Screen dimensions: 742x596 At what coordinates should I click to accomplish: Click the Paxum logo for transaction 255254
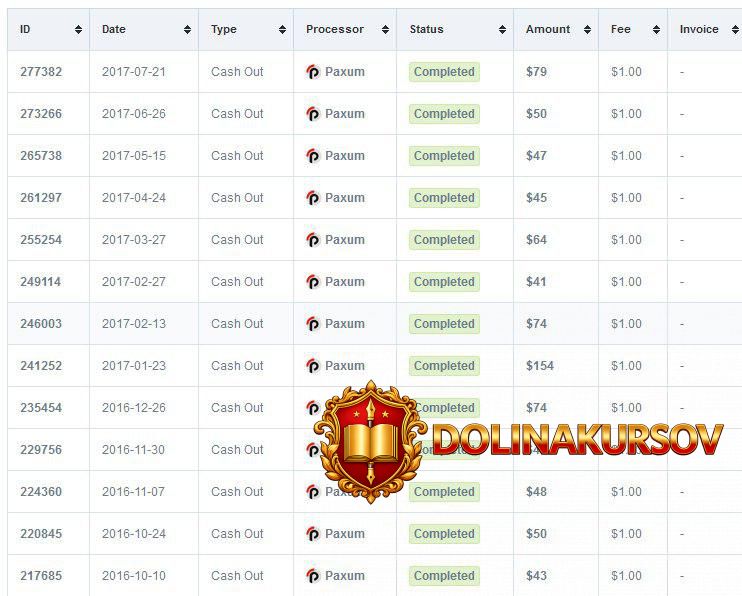313,240
